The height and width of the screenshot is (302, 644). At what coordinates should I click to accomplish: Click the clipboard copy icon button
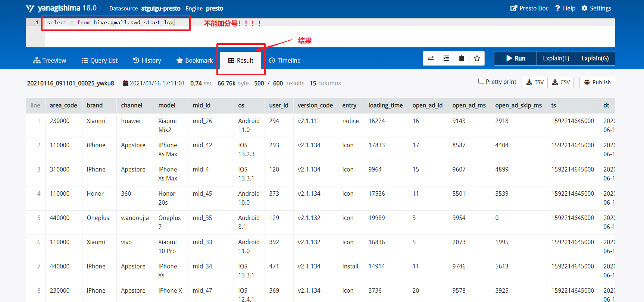462,58
